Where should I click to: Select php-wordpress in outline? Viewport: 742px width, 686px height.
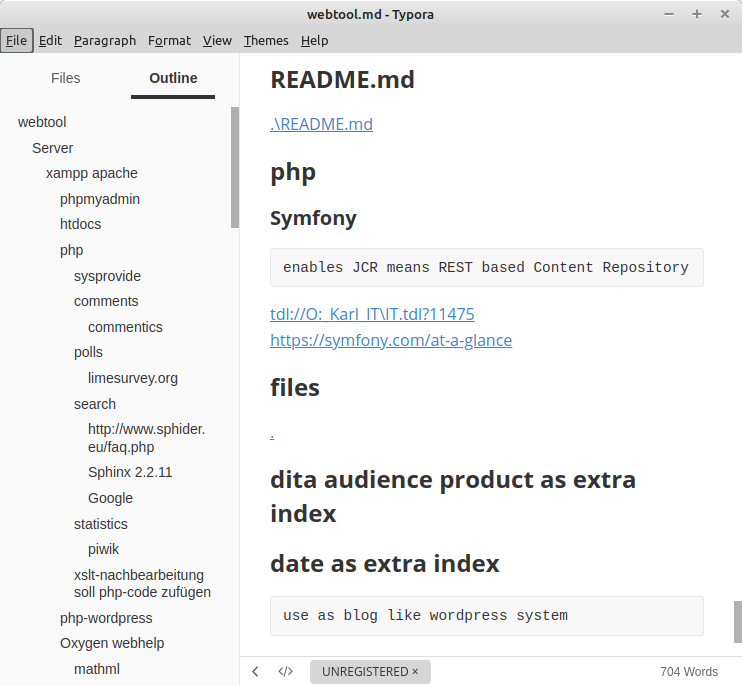106,618
